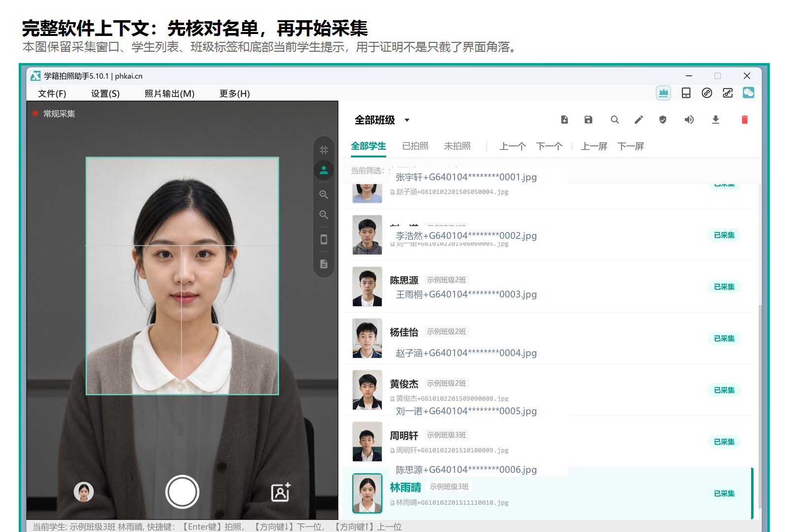
Task: Open the 设置(S) menu
Action: coord(105,94)
